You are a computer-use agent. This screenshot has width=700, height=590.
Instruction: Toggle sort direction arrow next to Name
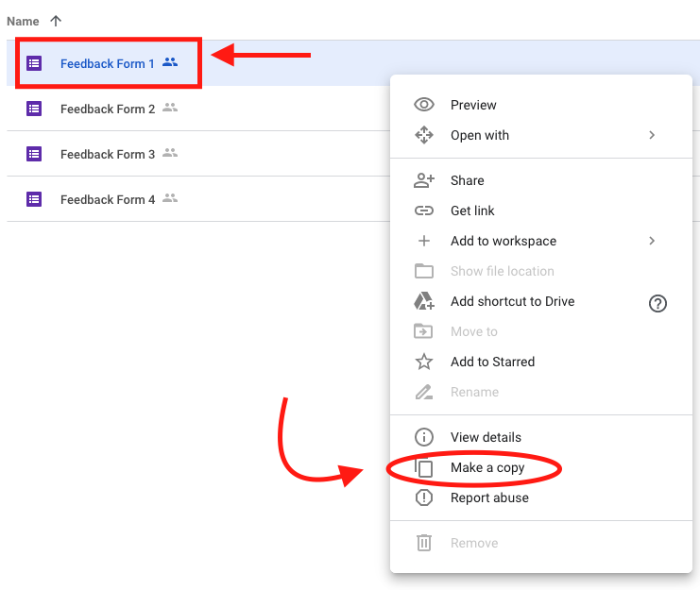(56, 21)
